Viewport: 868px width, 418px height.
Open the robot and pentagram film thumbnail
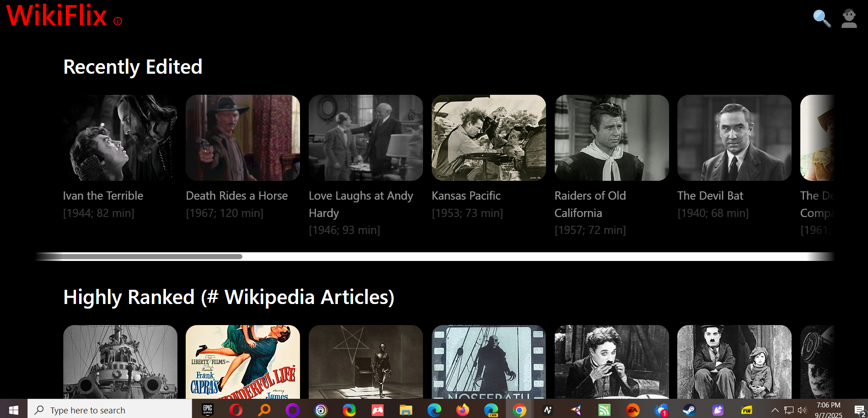pyautogui.click(x=366, y=362)
